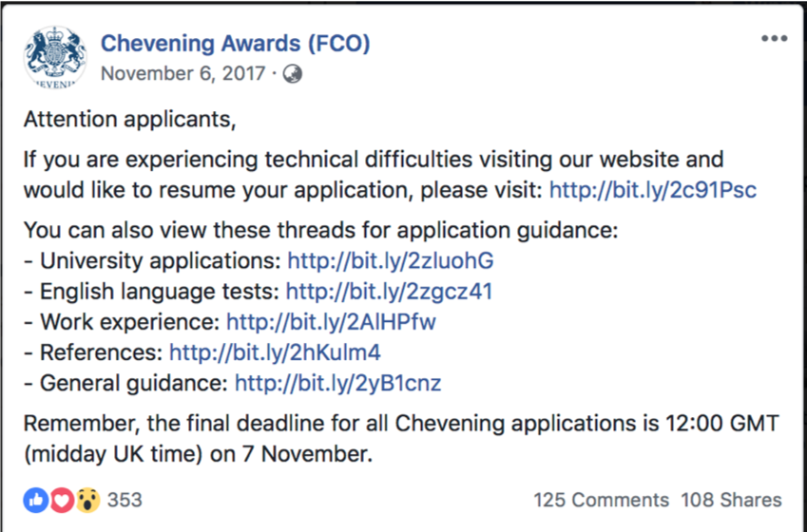Open the General guidance link bit.ly/2yB1cnz
The image size is (807, 532).
click(337, 383)
